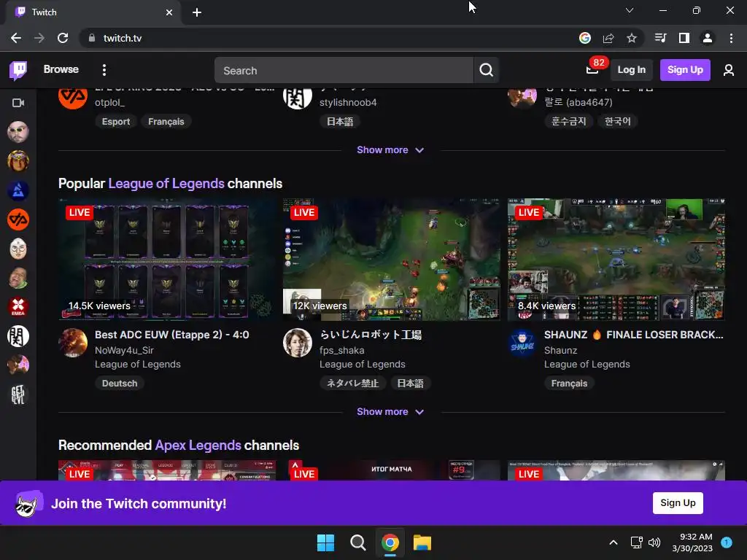Screen dimensions: 747x560
Task: Open a new browser tab
Action: coord(197,12)
